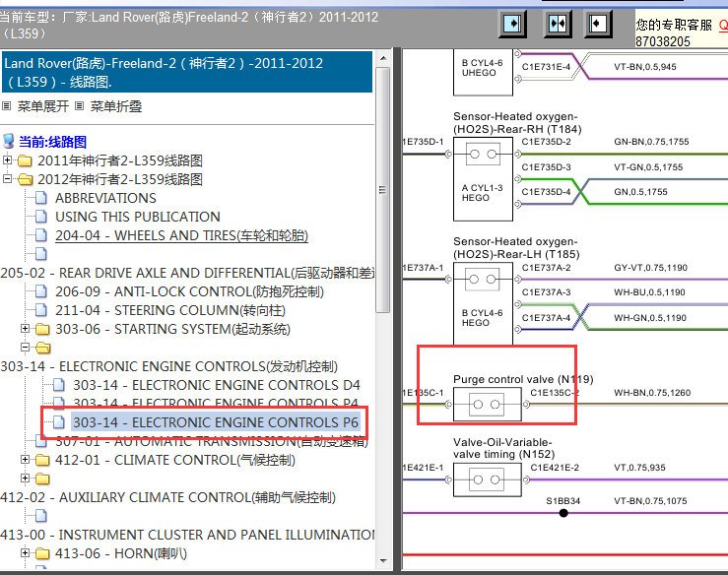
Task: Click page icon beside ABBREVIATIONS
Action: pyautogui.click(x=41, y=198)
